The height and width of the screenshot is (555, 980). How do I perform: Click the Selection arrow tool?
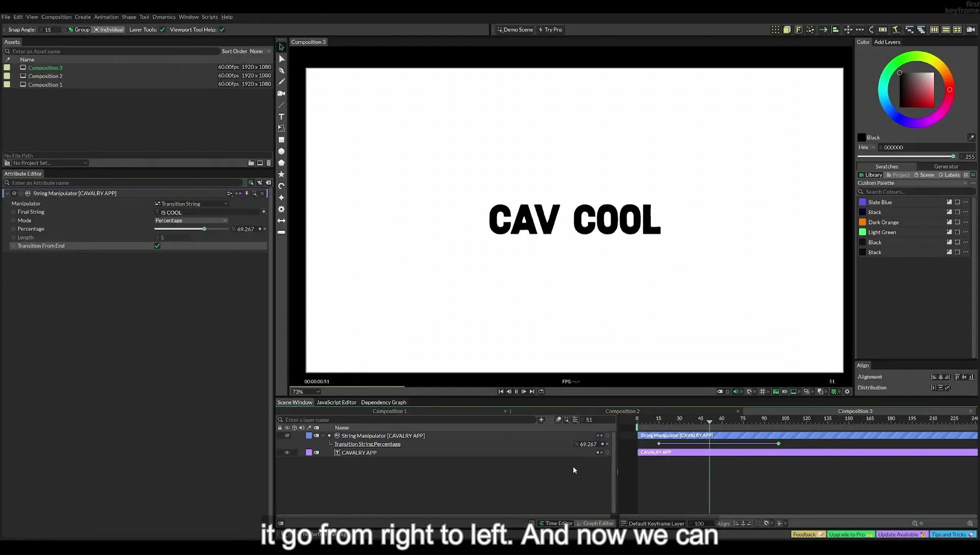[281, 47]
